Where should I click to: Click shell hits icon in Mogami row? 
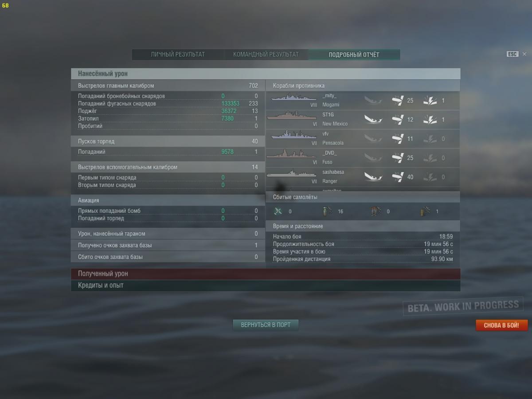pos(398,101)
